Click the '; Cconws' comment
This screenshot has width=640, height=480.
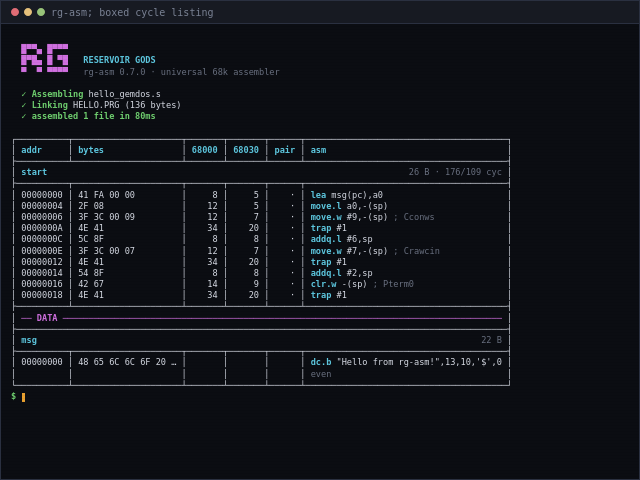click(414, 217)
